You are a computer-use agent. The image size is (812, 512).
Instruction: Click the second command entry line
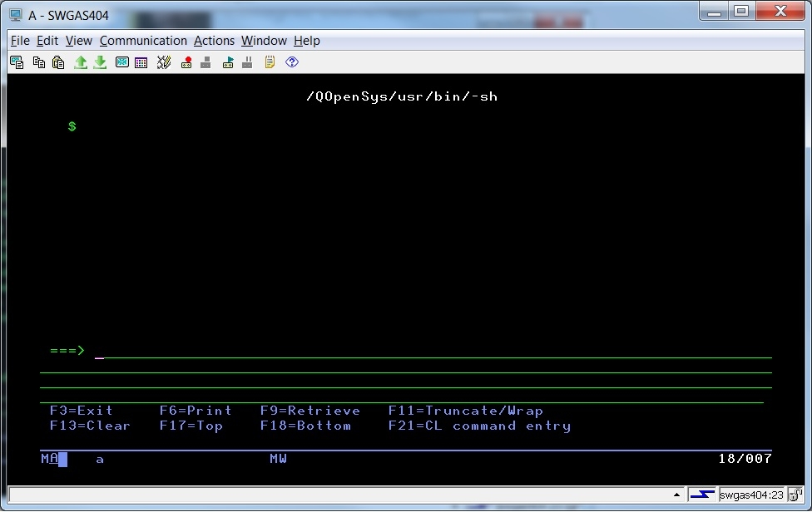pyautogui.click(x=406, y=367)
